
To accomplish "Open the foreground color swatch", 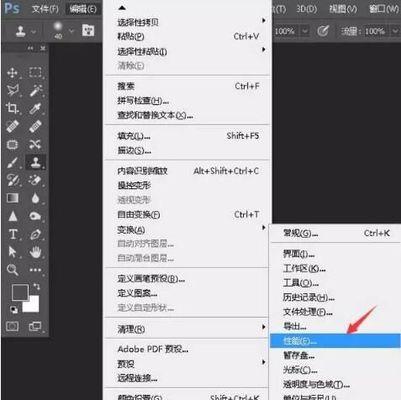I will pos(20,292).
